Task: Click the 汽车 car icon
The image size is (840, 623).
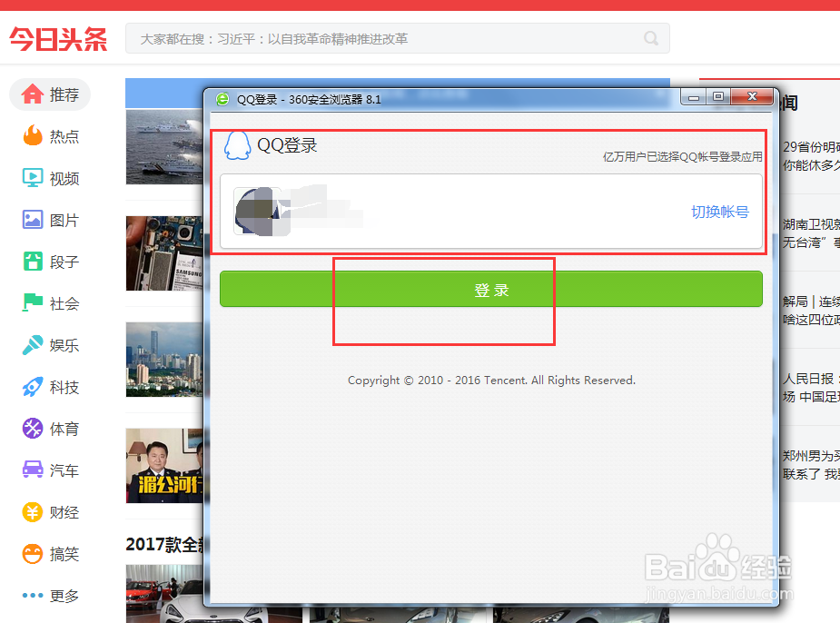Action: coord(33,470)
